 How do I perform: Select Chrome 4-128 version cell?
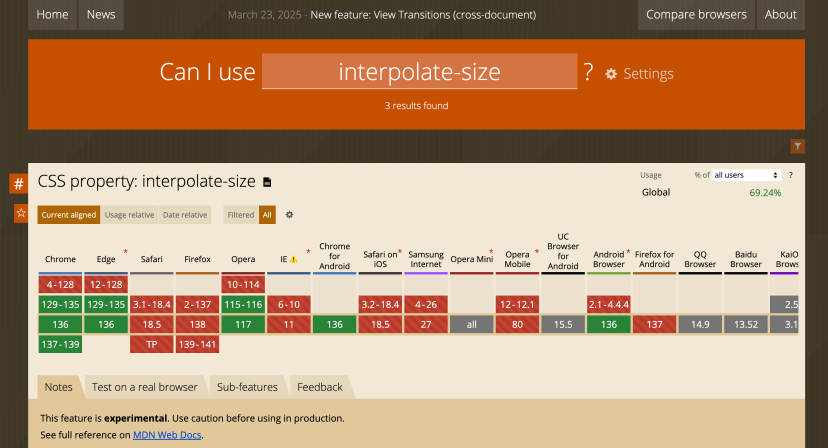pos(60,285)
